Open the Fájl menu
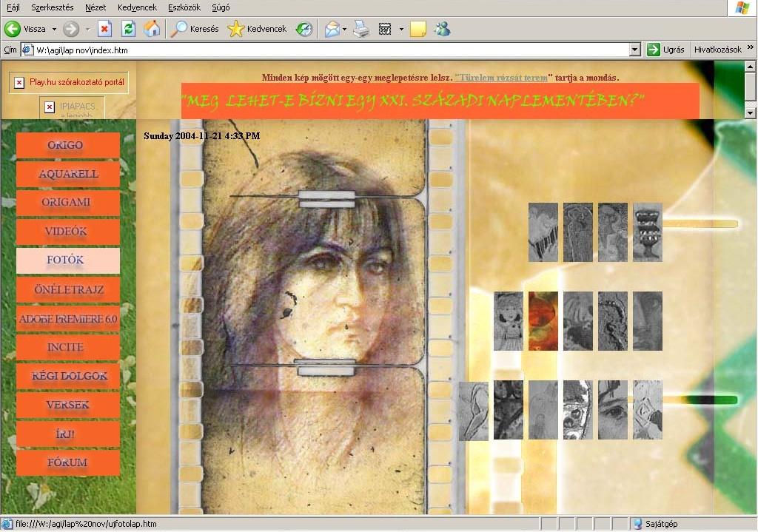This screenshot has width=758, height=532. click(x=13, y=7)
